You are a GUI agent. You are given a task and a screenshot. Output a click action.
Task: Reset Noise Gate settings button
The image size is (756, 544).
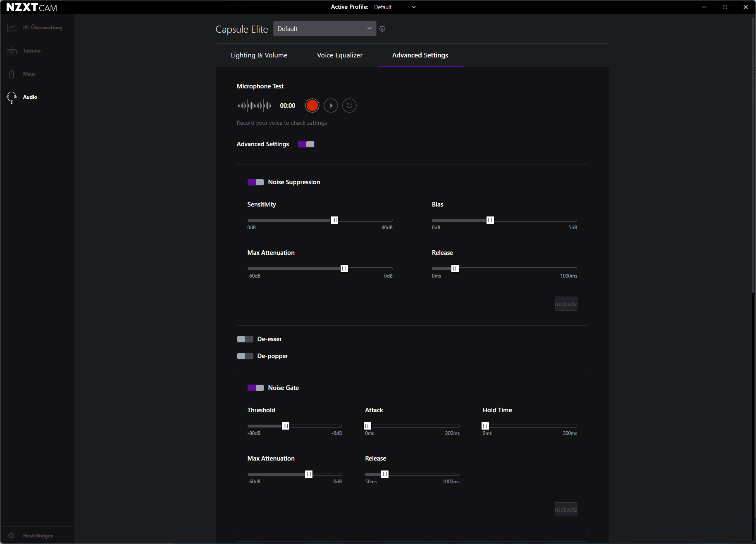(x=566, y=510)
